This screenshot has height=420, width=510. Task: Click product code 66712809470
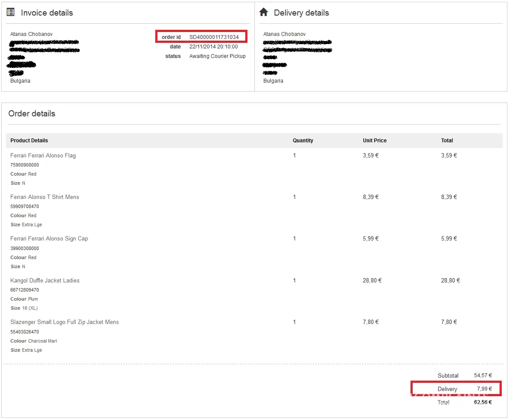tap(25, 290)
